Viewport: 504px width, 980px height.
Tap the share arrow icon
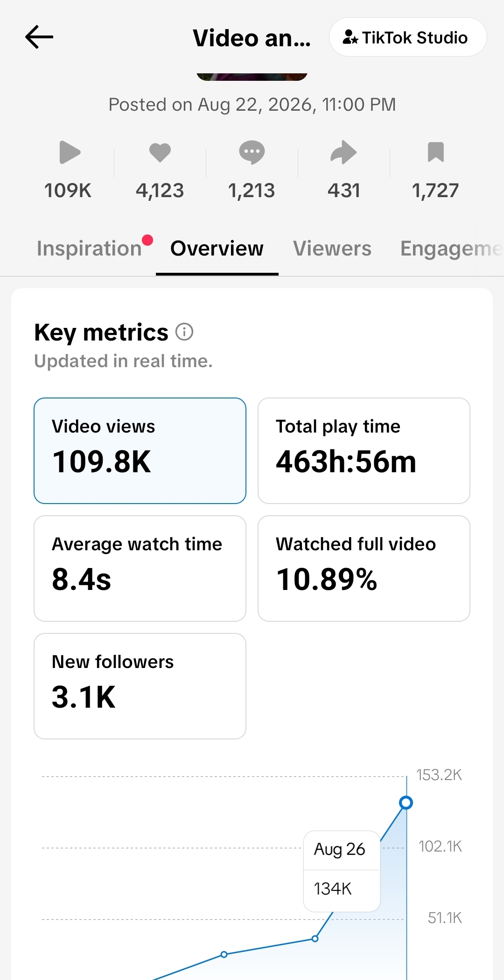[x=343, y=152]
